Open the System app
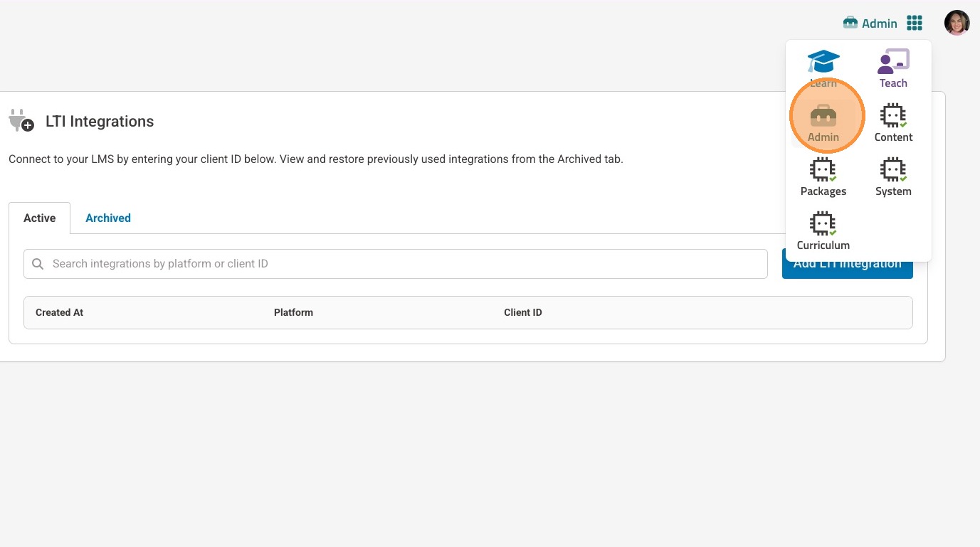Screen dimensions: 980x547 pyautogui.click(x=893, y=176)
